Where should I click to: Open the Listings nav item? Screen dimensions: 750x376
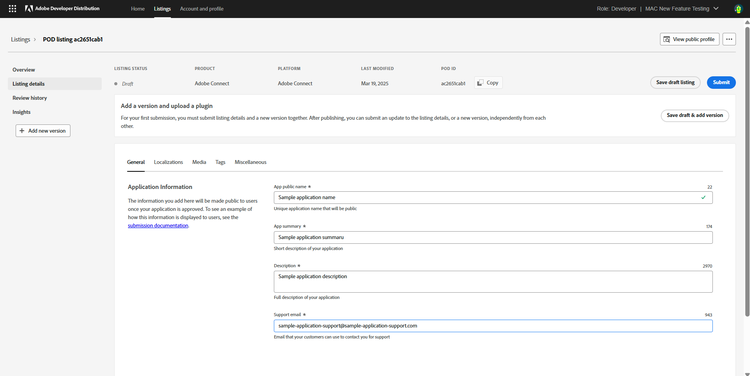pos(162,9)
